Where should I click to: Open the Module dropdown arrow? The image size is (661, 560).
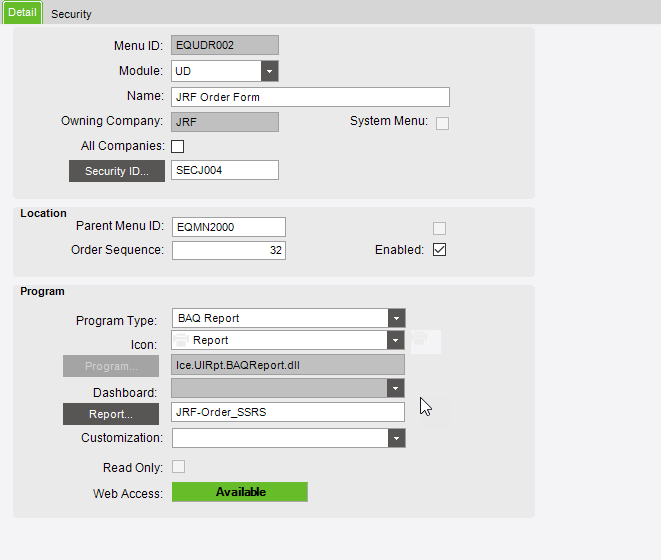269,71
